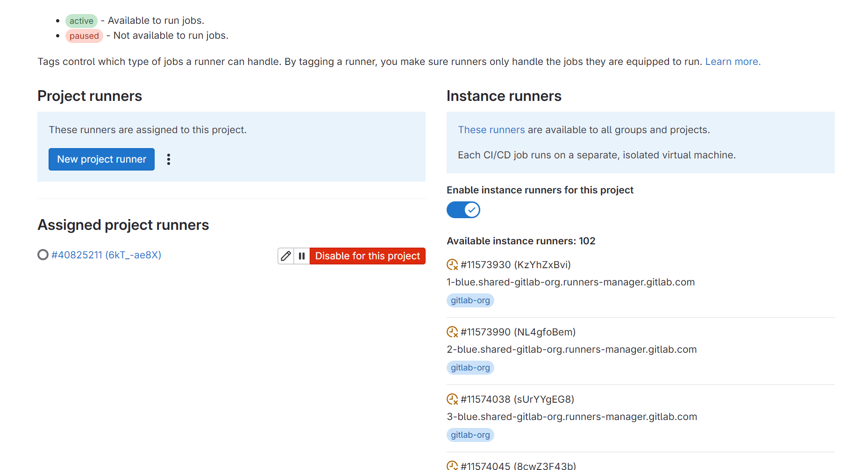Click the gitlab-org tag under 3-blue runner
Image resolution: width=868 pixels, height=470 pixels.
[470, 435]
